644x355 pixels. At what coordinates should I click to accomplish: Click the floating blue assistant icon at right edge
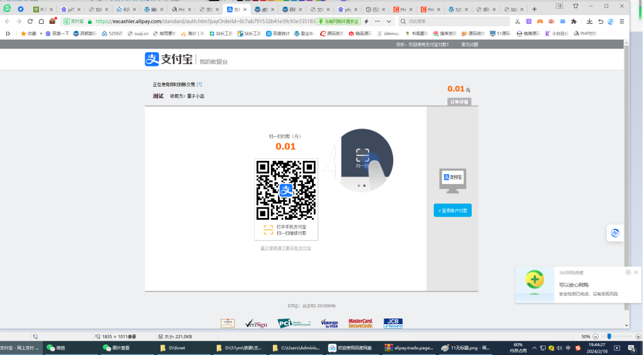pos(615,233)
